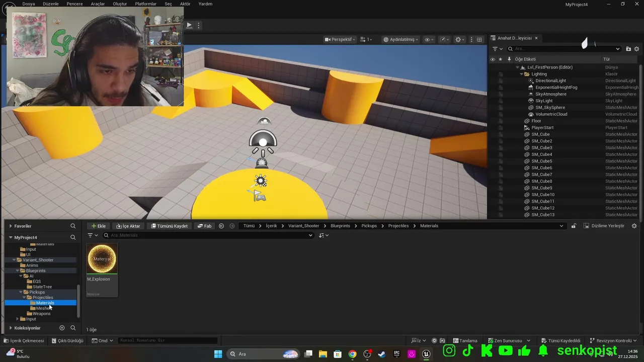The image size is (644, 362).
Task: Go back in content browser history
Action: 221,226
